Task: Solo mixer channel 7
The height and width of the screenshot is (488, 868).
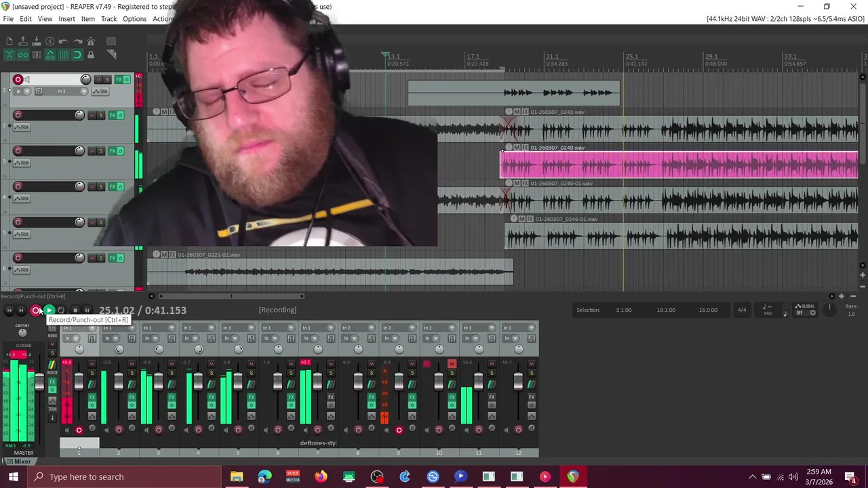Action: tap(331, 373)
